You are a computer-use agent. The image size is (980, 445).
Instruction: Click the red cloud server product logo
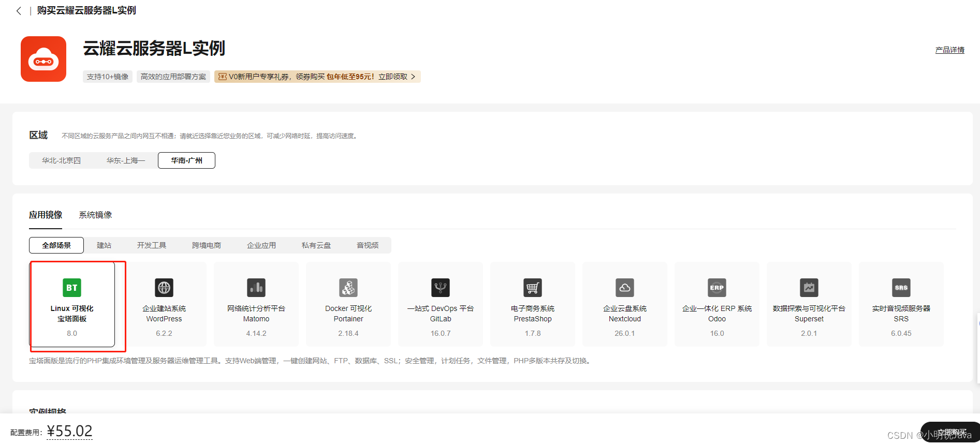pyautogui.click(x=43, y=59)
